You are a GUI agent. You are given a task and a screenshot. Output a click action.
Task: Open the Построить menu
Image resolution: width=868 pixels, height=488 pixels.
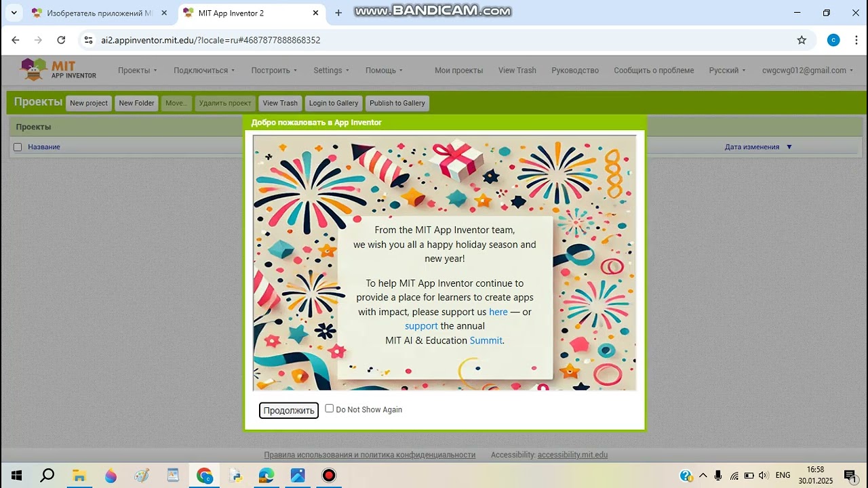274,70
